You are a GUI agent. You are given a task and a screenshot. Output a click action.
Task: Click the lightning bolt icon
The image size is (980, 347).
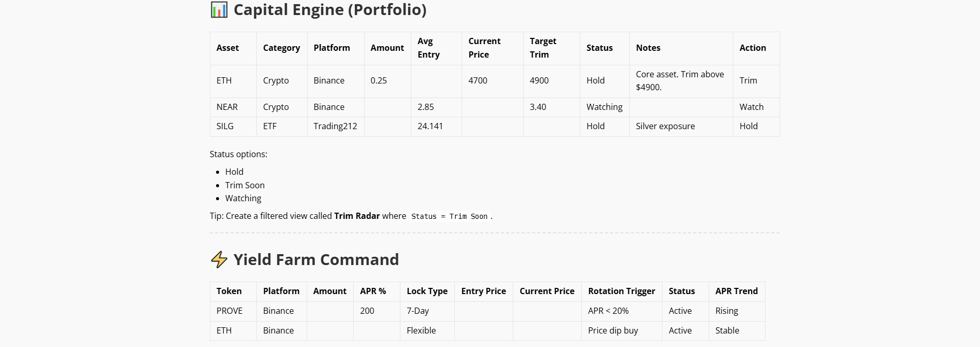pyautogui.click(x=219, y=259)
